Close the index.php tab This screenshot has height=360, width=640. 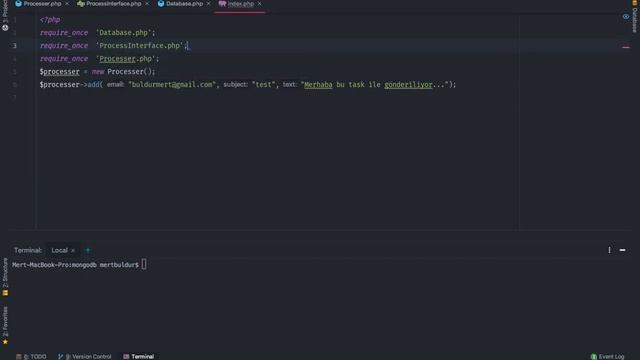260,4
